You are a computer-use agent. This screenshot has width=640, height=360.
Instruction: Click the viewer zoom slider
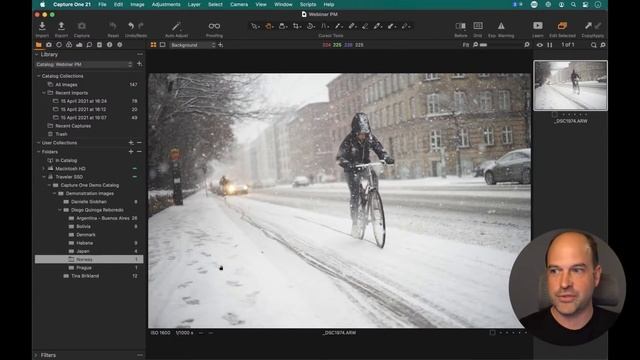[501, 45]
